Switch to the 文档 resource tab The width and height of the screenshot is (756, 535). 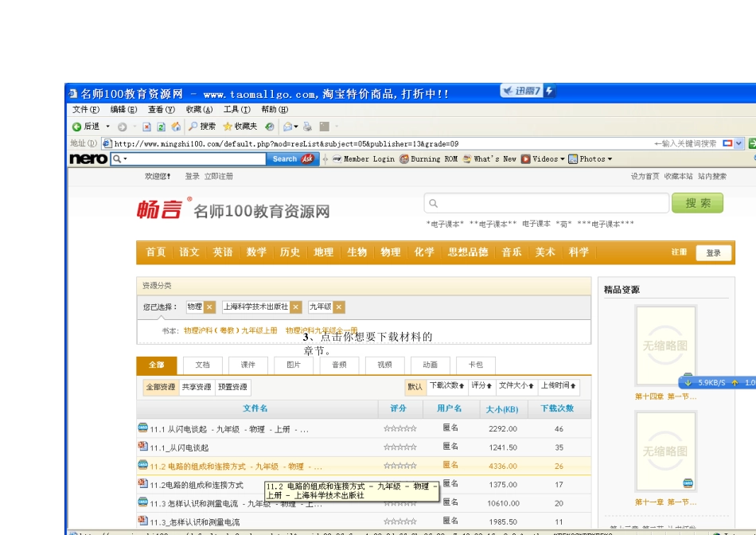tap(202, 365)
